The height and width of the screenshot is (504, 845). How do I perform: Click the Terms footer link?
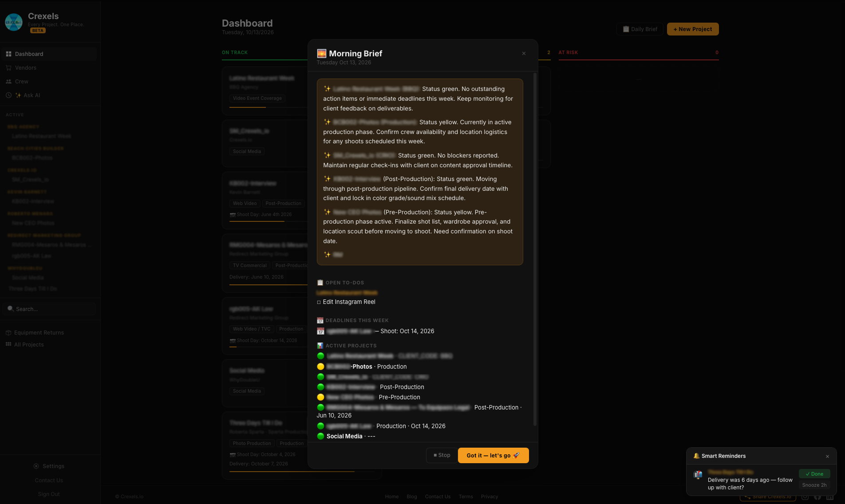[466, 497]
